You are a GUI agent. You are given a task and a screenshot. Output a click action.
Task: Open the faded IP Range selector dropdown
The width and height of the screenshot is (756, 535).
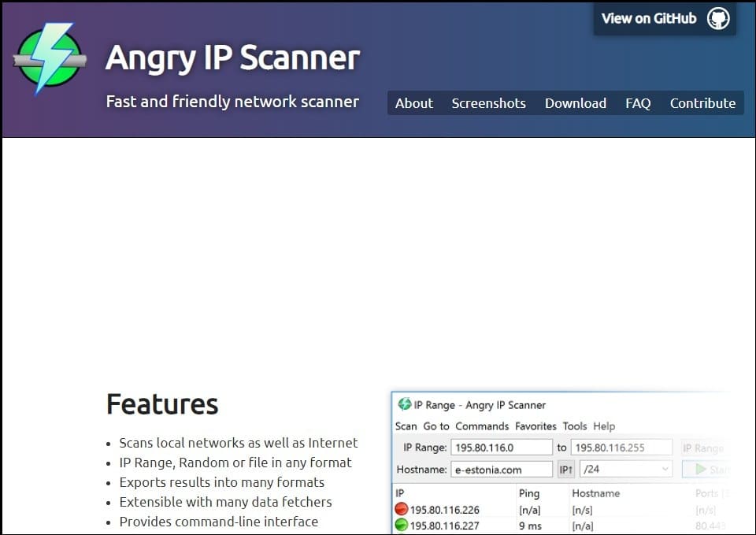(706, 448)
